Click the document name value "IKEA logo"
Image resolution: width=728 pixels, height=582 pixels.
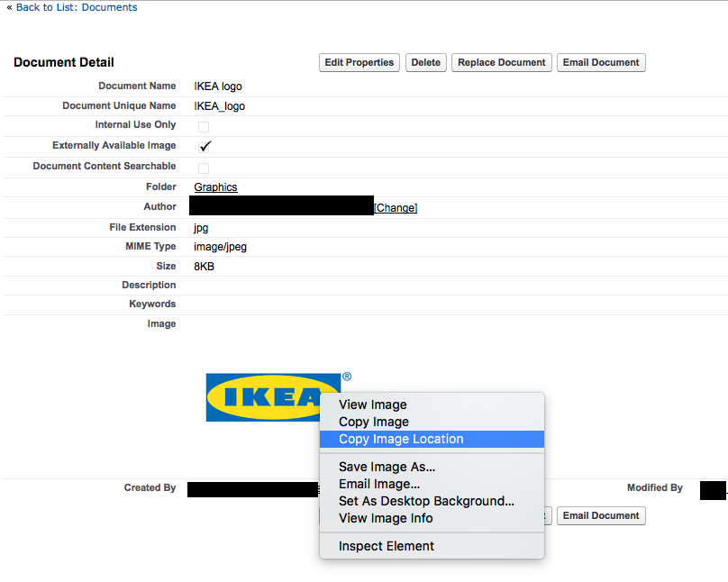pos(218,86)
